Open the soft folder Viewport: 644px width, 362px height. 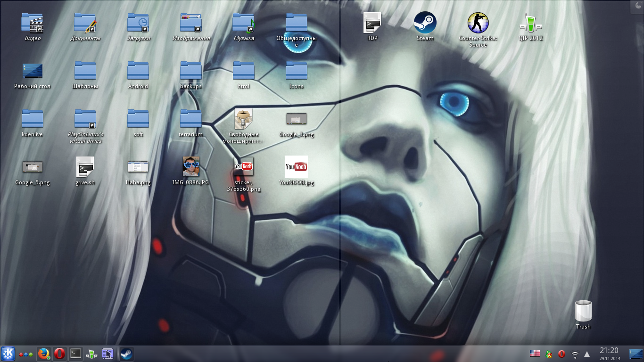[138, 119]
